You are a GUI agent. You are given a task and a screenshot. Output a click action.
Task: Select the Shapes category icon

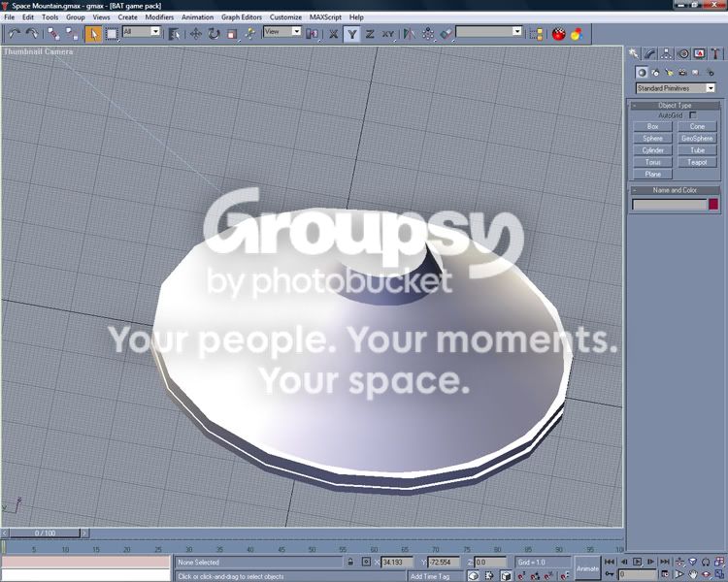coord(655,73)
